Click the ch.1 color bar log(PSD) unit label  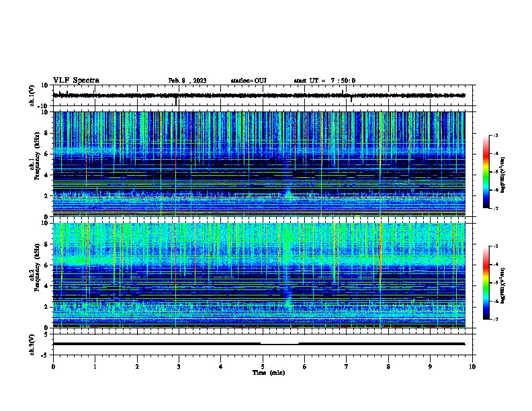(x=503, y=175)
